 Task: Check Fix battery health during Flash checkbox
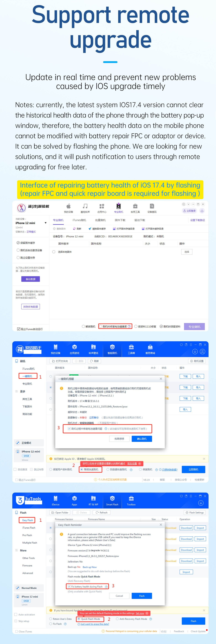tap(69, 587)
